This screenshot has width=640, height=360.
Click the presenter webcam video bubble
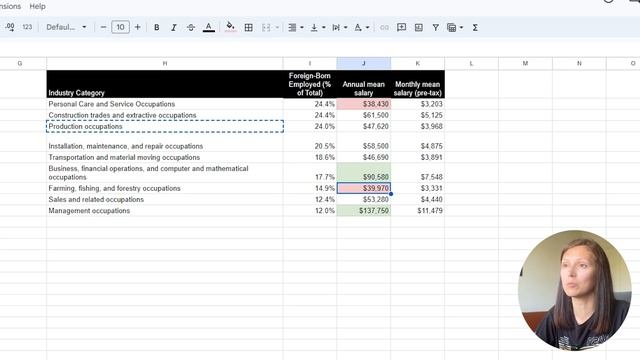point(575,291)
